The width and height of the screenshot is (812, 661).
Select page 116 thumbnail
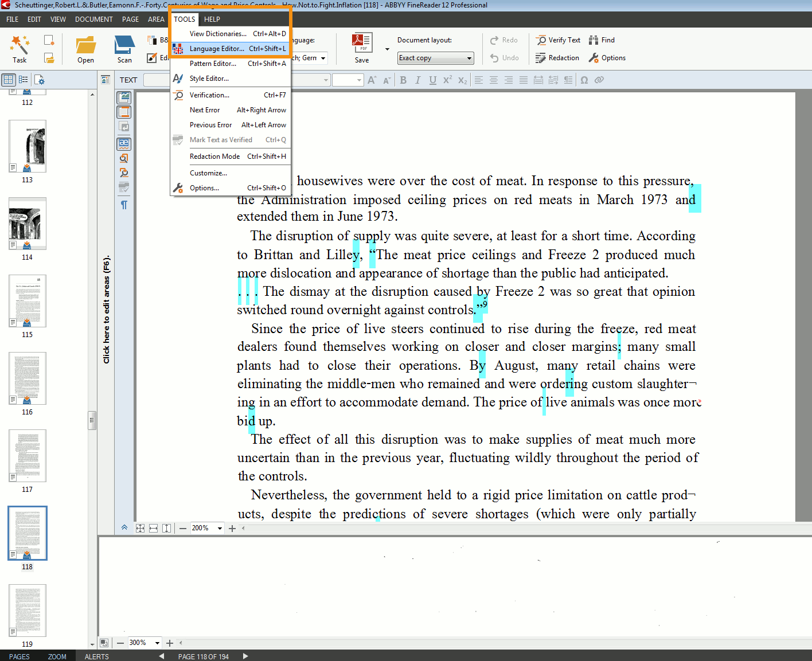point(28,379)
